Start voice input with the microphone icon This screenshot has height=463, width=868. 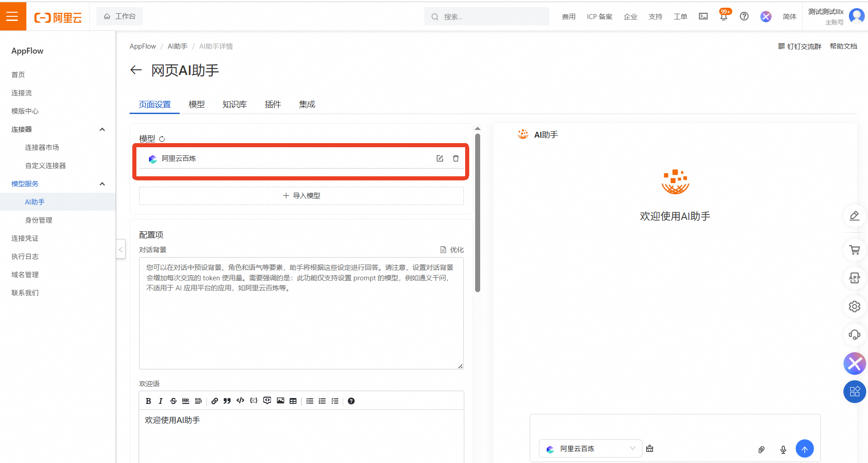click(783, 449)
